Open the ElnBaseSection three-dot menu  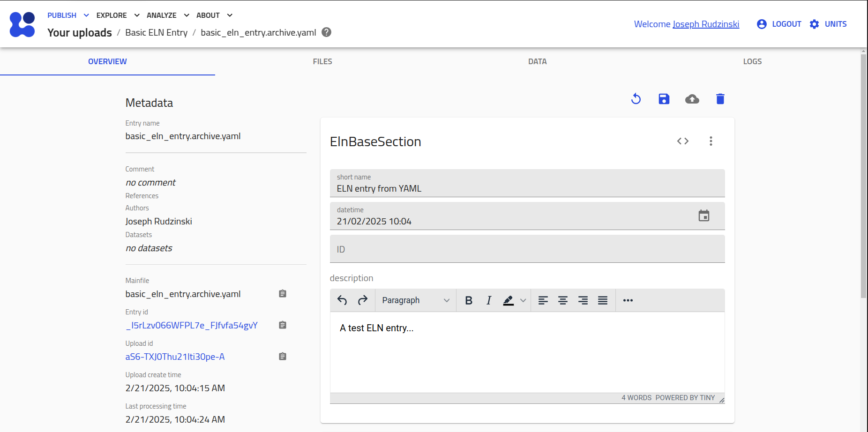711,141
